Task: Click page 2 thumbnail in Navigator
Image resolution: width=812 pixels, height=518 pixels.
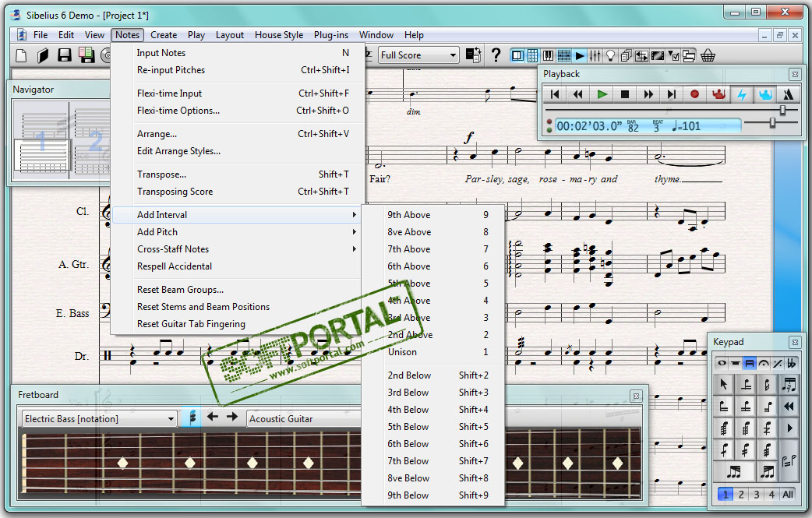Action: (93, 140)
